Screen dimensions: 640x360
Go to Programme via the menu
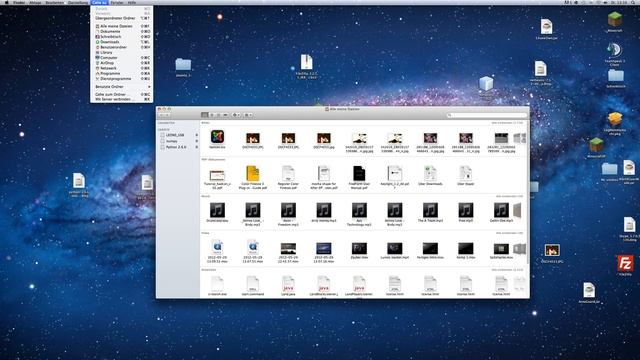[x=122, y=73]
